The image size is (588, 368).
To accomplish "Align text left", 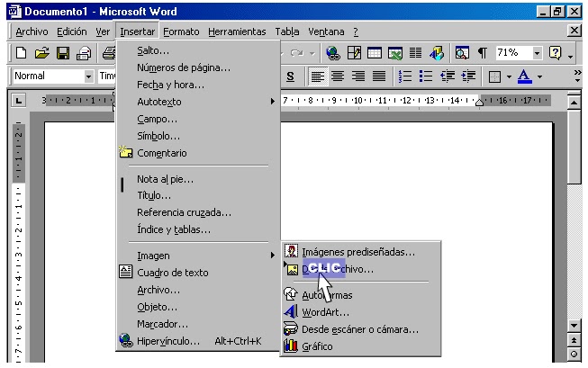I will [317, 76].
